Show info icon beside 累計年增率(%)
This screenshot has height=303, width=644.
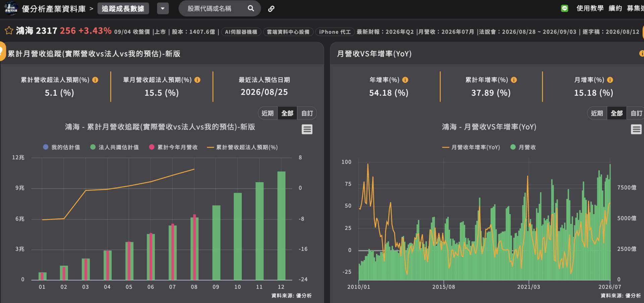click(514, 80)
